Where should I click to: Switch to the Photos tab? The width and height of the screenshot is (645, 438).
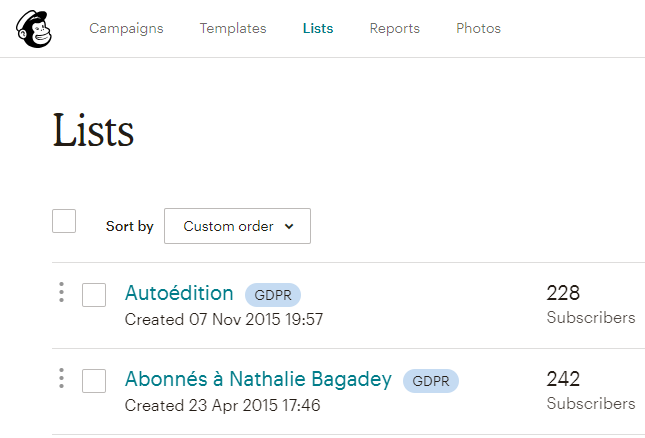478,28
